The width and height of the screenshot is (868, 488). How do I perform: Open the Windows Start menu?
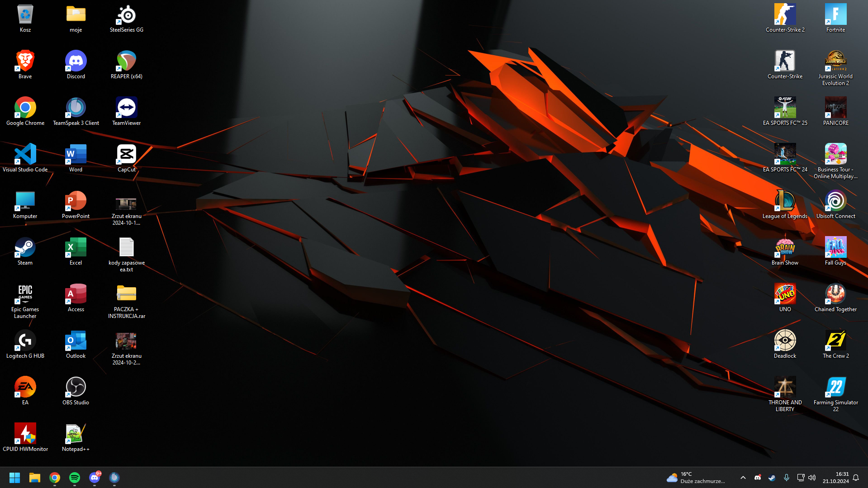coord(14,478)
